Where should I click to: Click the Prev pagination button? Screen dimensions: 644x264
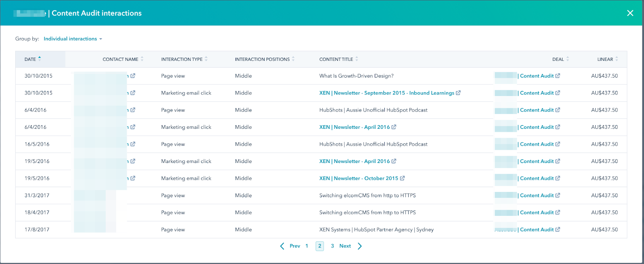[x=290, y=246]
